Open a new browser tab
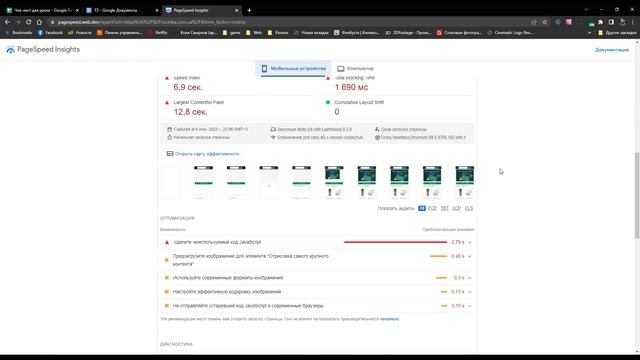 [x=249, y=10]
